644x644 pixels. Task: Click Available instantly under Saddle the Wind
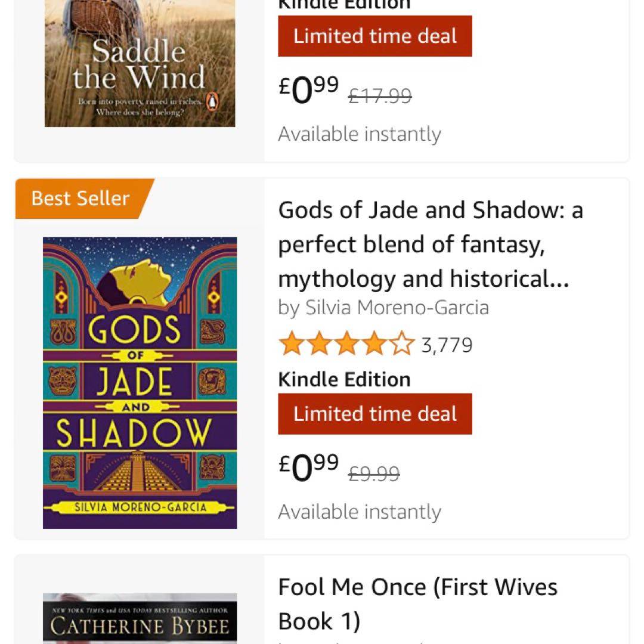[x=360, y=134]
